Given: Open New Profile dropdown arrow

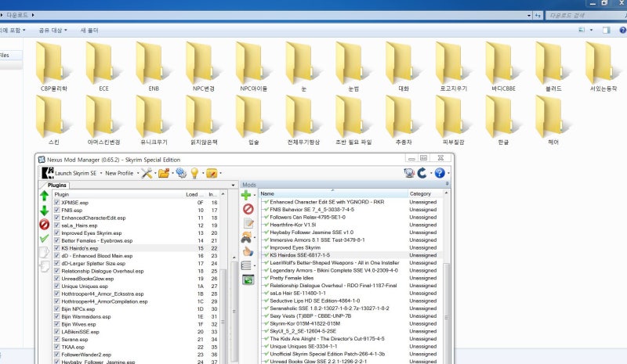Looking at the screenshot, I should pyautogui.click(x=138, y=174).
